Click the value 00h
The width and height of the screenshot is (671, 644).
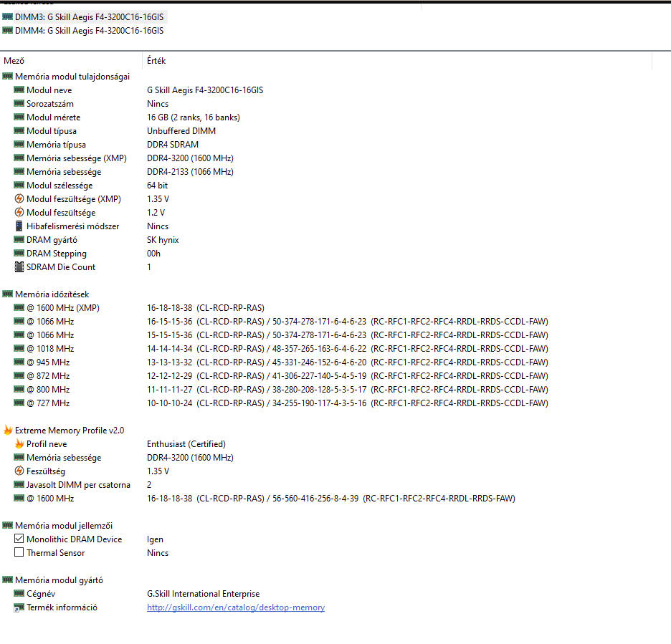153,254
